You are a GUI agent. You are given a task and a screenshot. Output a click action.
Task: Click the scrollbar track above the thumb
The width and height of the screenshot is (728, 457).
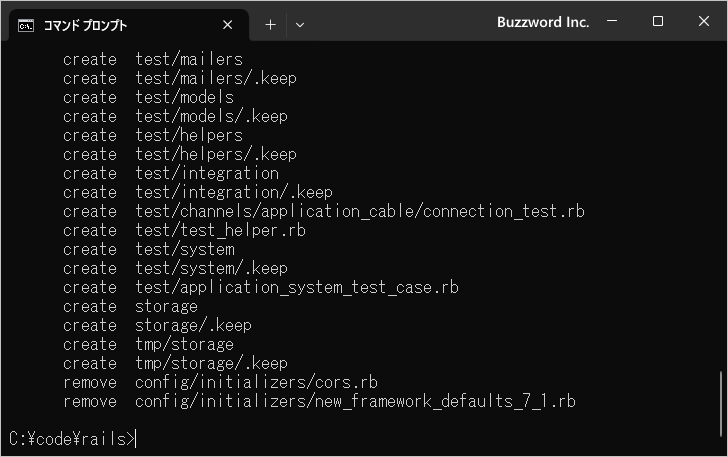(x=721, y=200)
